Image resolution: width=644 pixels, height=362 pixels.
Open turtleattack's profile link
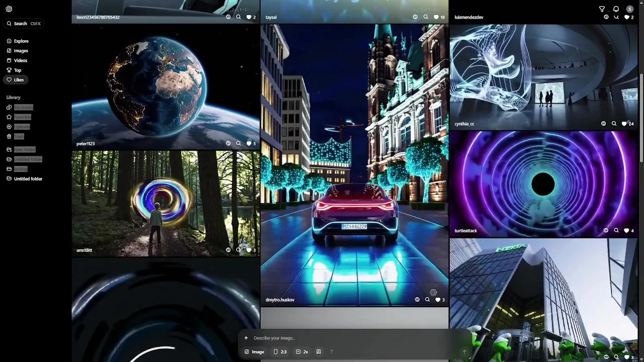click(x=466, y=231)
